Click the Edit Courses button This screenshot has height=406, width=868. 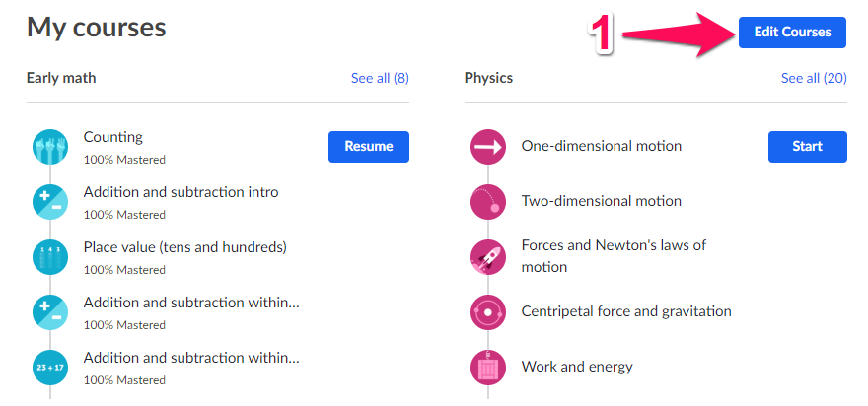(792, 33)
